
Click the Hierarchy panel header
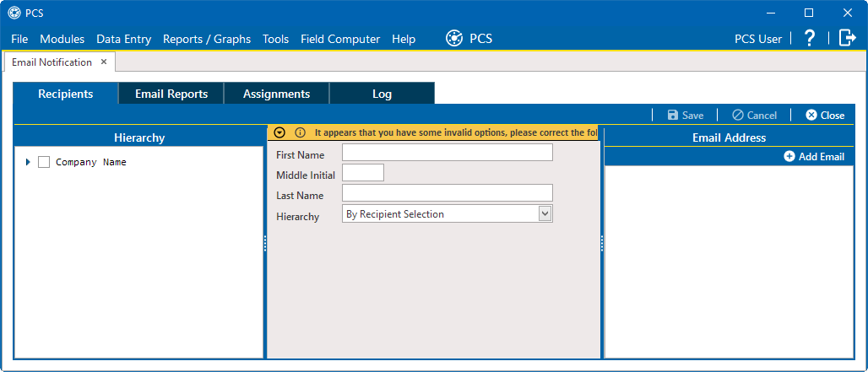coord(139,137)
